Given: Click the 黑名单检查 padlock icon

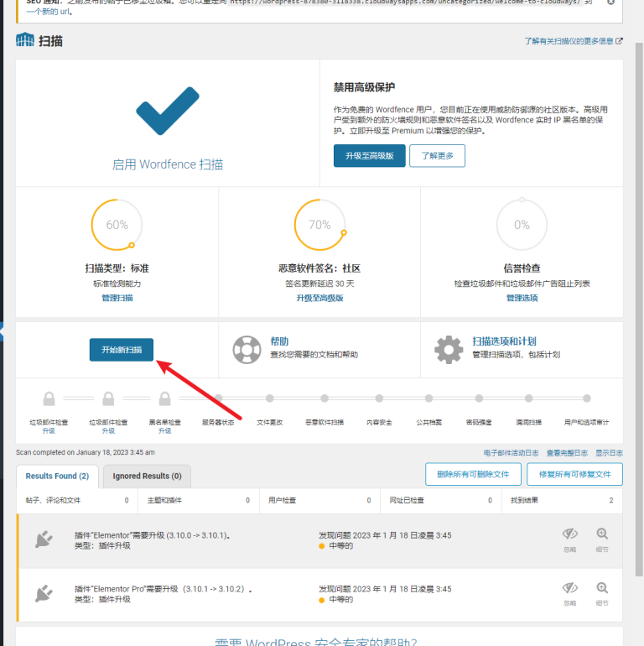Looking at the screenshot, I should click(164, 399).
